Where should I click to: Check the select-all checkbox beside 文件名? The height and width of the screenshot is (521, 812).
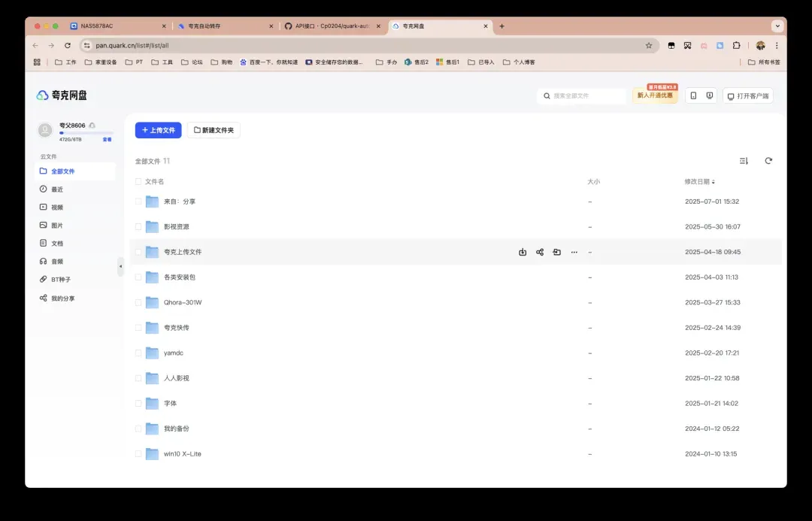pos(138,182)
